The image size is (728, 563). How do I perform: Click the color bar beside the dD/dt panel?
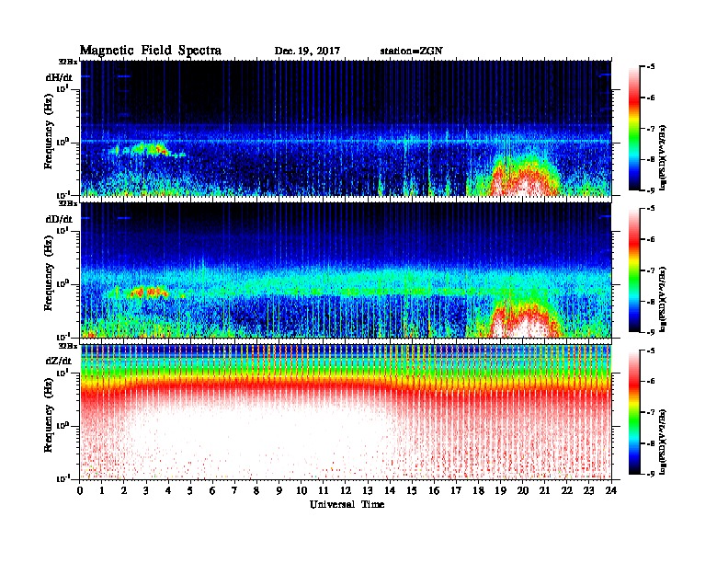[634, 270]
